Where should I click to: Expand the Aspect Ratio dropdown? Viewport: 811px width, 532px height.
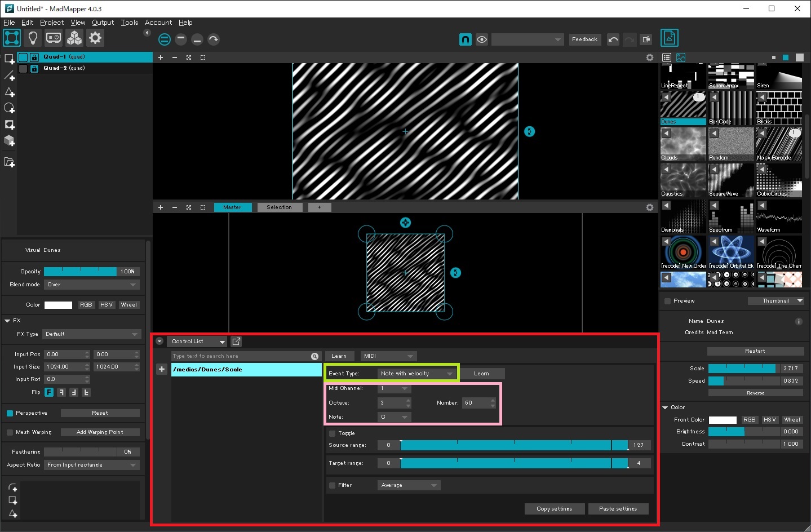point(92,465)
